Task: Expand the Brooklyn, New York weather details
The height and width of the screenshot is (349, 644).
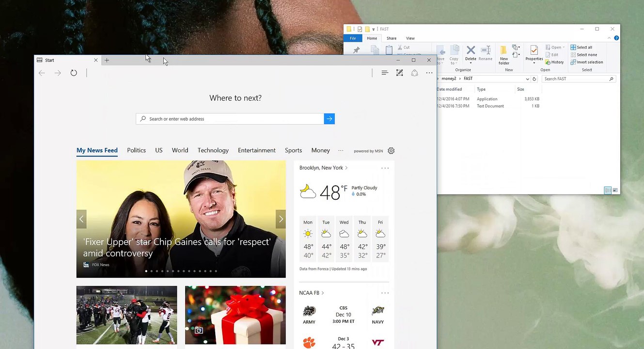Action: (x=323, y=168)
